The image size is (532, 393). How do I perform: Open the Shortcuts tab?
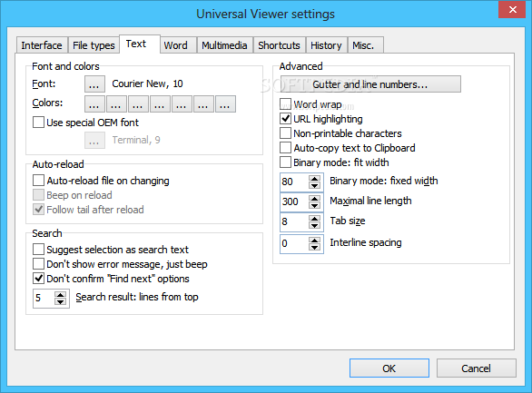(280, 45)
